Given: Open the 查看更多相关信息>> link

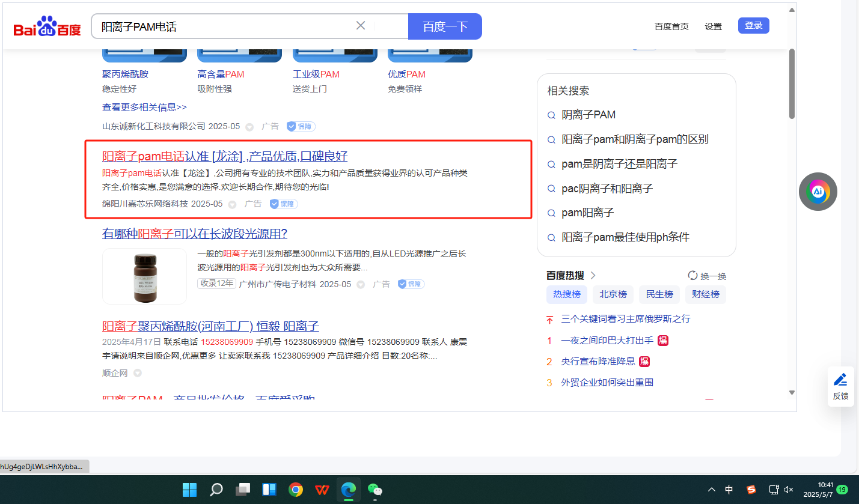Looking at the screenshot, I should 144,107.
